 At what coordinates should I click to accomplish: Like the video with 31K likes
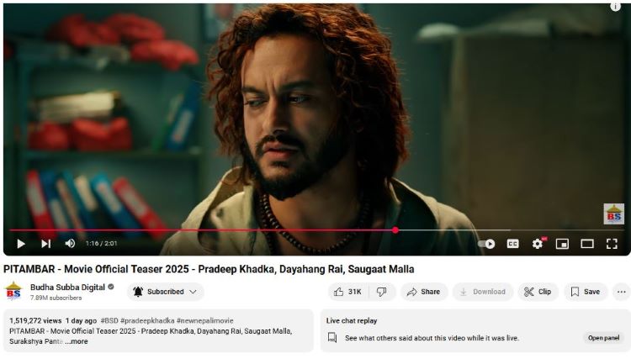pos(348,292)
